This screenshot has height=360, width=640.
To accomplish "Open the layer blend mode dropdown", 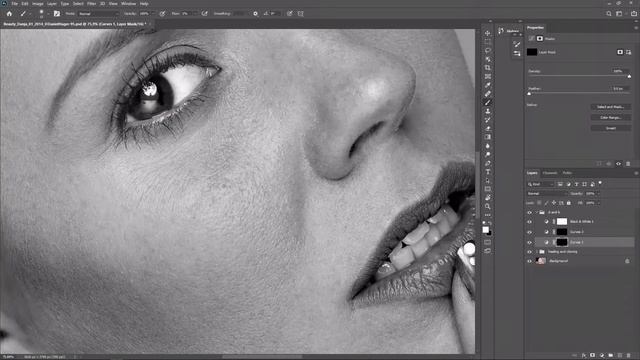I will coord(547,193).
